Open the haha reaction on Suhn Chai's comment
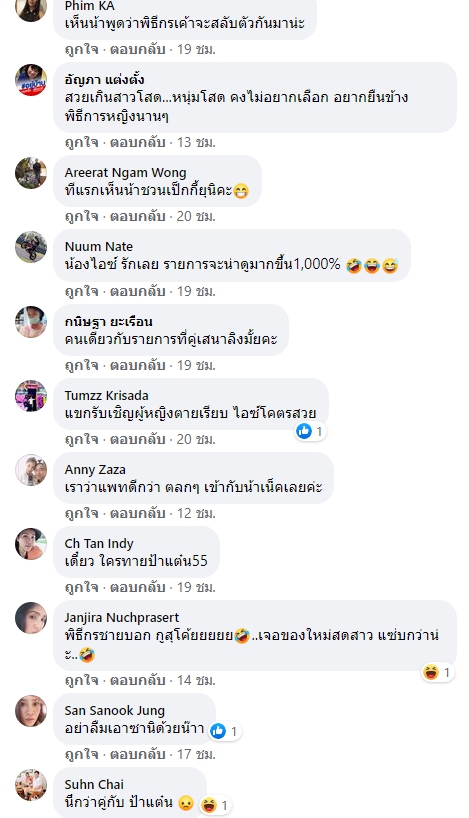 coord(208,805)
